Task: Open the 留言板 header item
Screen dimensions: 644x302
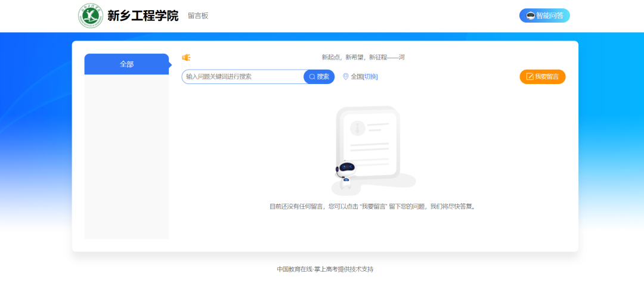Action: (x=198, y=15)
